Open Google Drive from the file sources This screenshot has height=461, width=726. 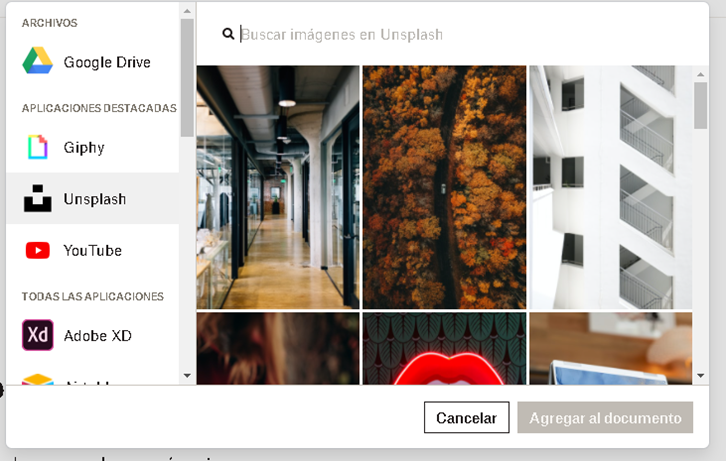93,61
